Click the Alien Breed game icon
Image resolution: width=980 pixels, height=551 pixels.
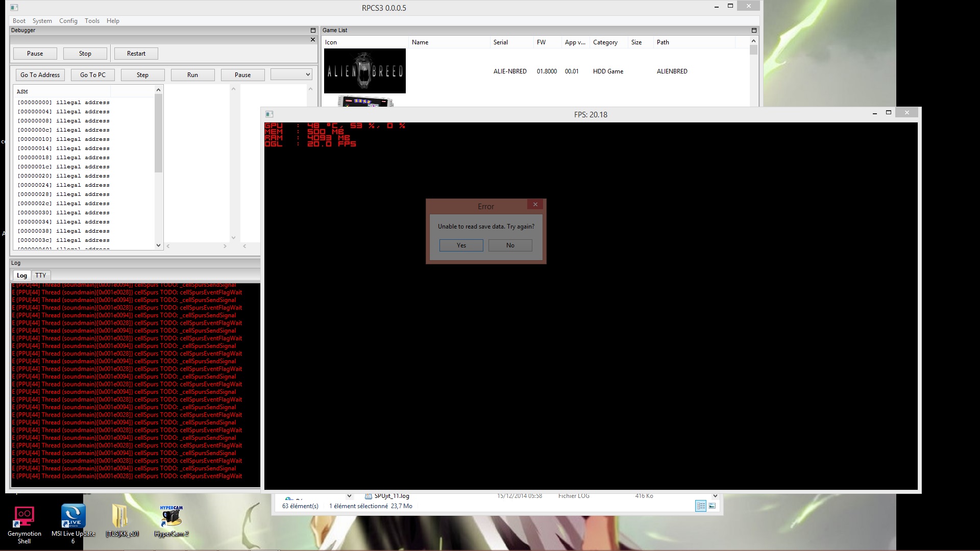point(364,71)
